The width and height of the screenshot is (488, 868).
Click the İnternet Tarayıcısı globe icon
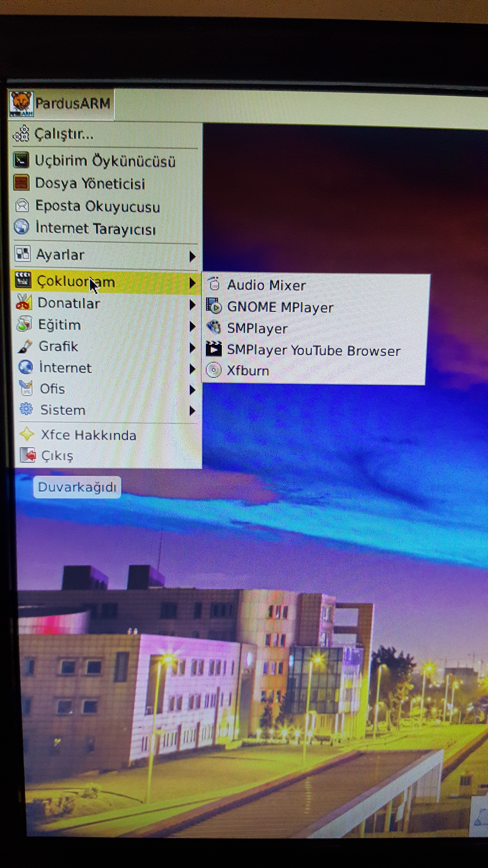(22, 227)
